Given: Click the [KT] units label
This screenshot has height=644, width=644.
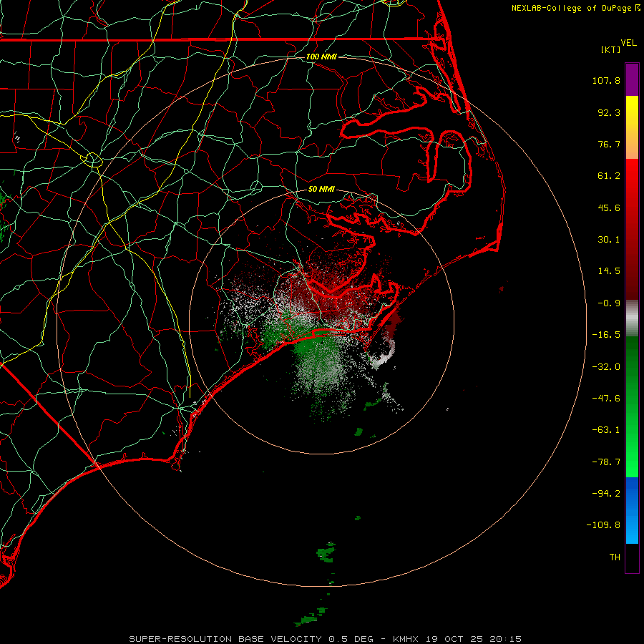Looking at the screenshot, I should (611, 49).
